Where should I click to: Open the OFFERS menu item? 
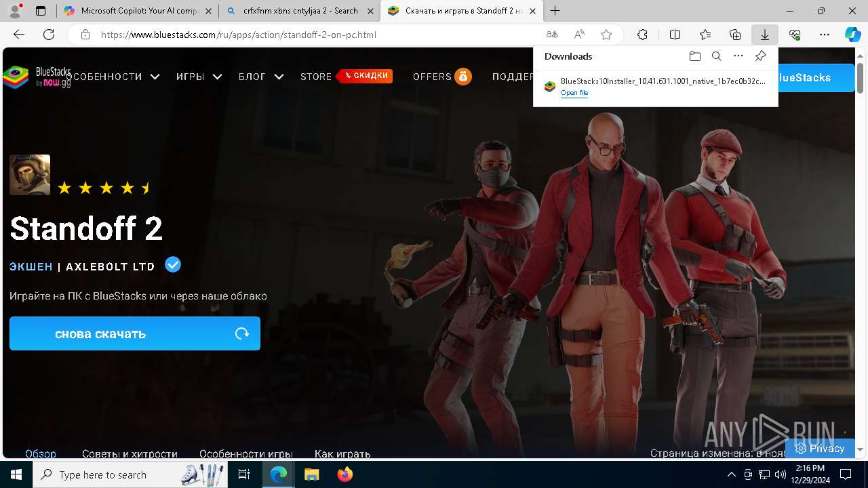pyautogui.click(x=442, y=77)
